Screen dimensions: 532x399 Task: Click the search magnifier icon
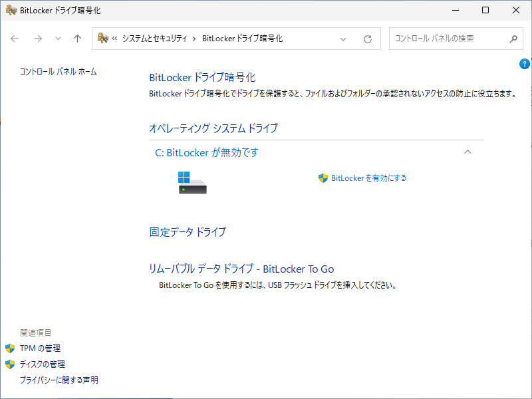513,39
